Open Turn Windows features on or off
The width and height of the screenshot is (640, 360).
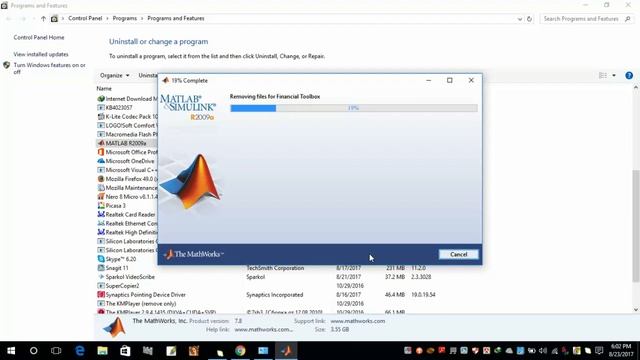(x=49, y=68)
